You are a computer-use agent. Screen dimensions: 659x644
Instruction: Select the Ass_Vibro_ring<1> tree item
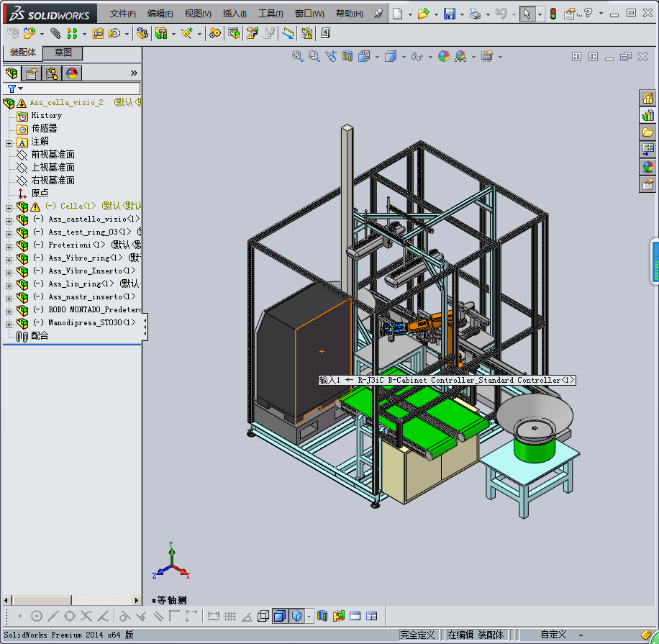coord(79,258)
